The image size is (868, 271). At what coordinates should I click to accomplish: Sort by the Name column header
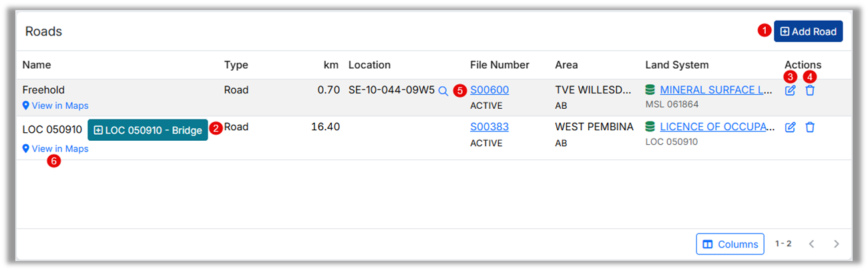(37, 65)
